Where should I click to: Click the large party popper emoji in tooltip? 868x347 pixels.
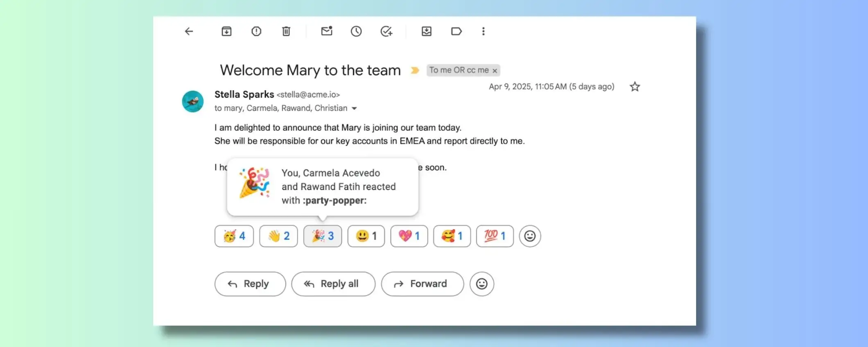[x=254, y=183]
